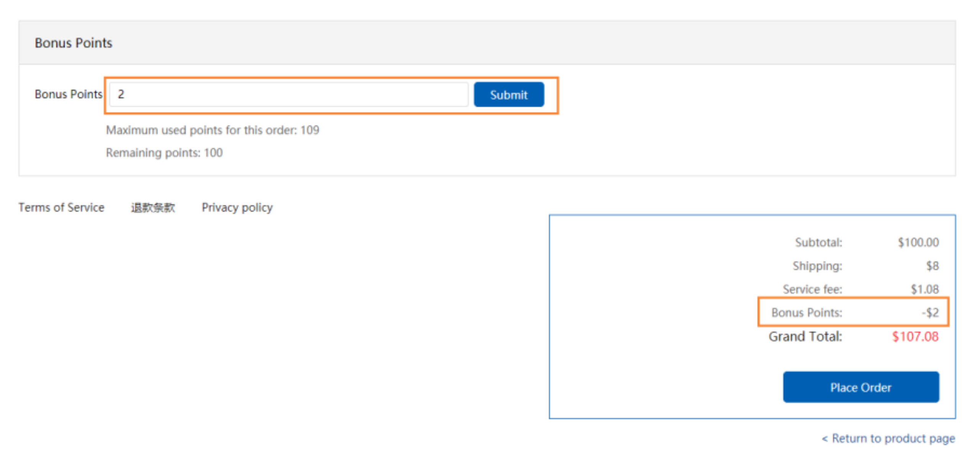
Task: Return to product page link
Action: tap(888, 438)
